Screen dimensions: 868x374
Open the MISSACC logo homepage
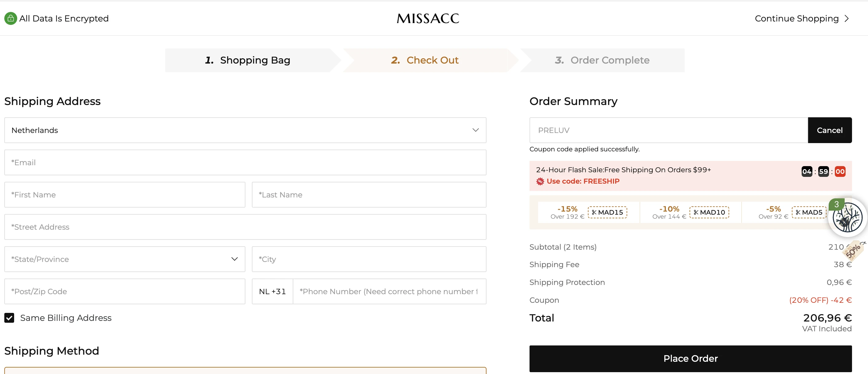coord(428,18)
